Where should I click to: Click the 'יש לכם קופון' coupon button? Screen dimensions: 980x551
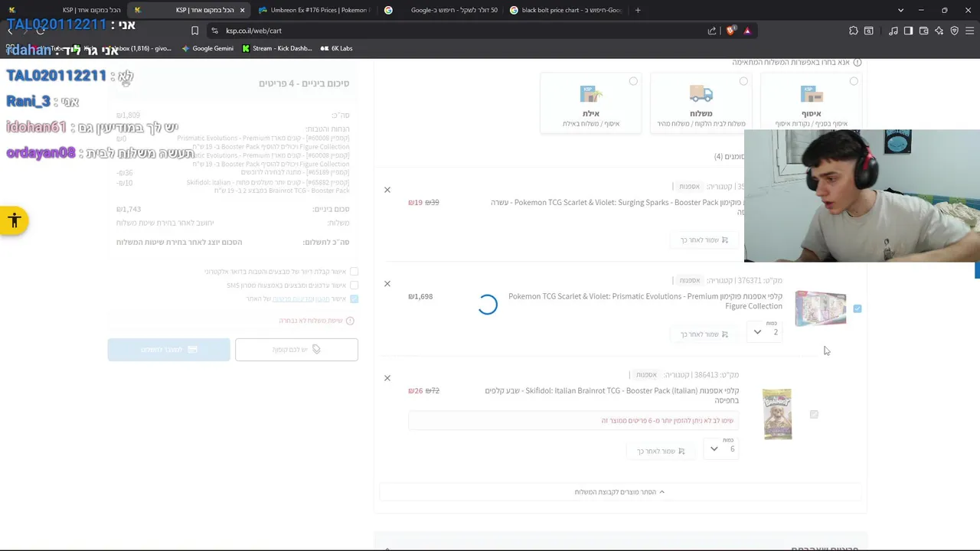coord(296,350)
